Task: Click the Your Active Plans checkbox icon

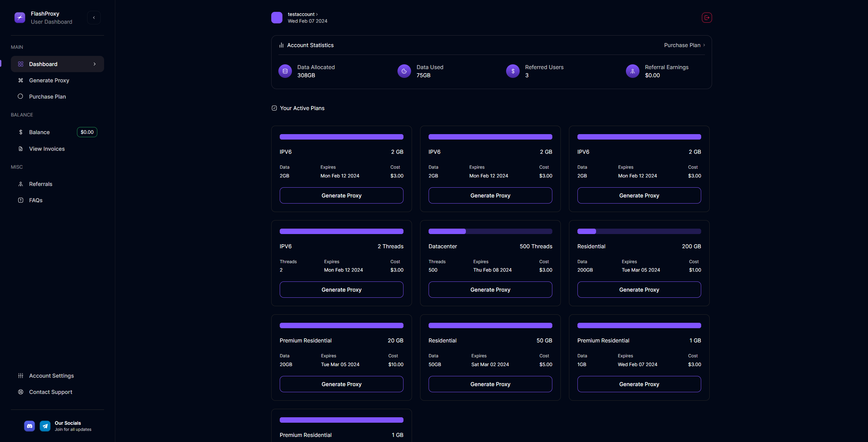Action: (x=274, y=108)
